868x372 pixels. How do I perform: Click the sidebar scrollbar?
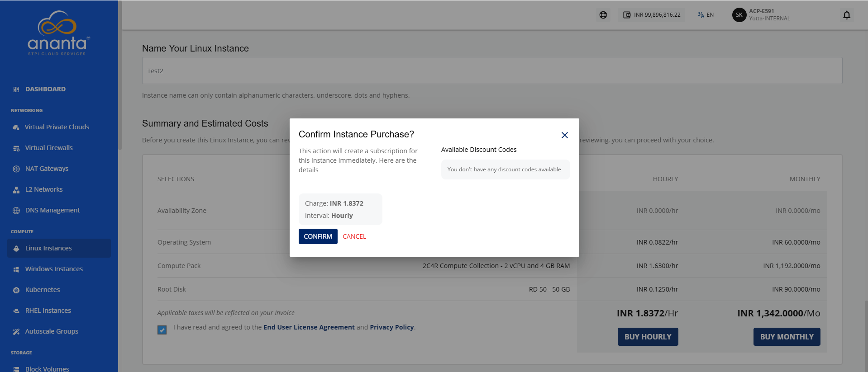coord(120,75)
